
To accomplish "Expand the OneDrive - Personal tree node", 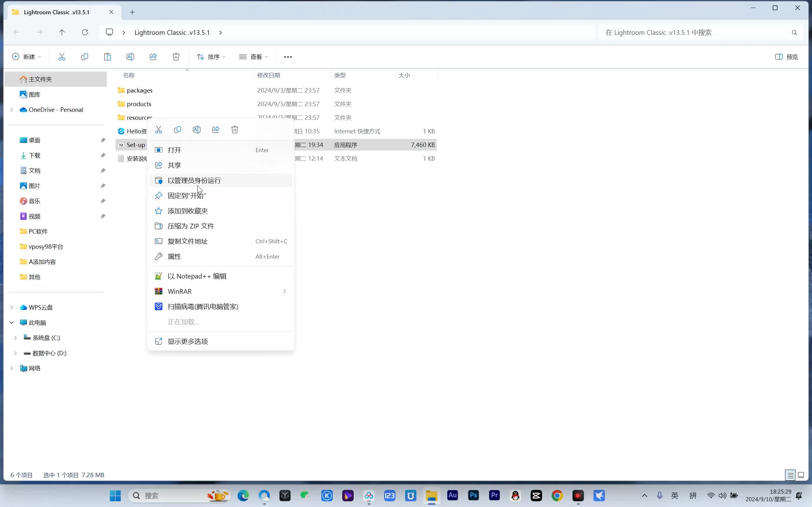I will click(12, 110).
